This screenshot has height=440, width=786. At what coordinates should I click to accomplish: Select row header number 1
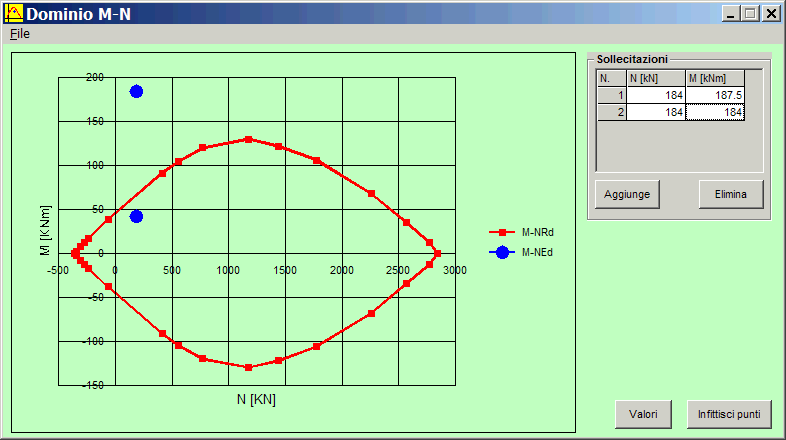coord(612,95)
